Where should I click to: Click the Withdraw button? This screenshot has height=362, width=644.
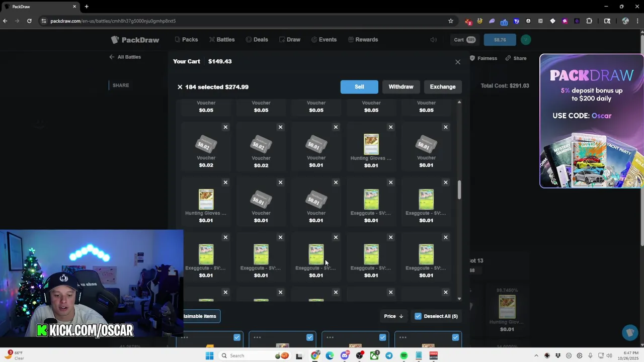[401, 87]
